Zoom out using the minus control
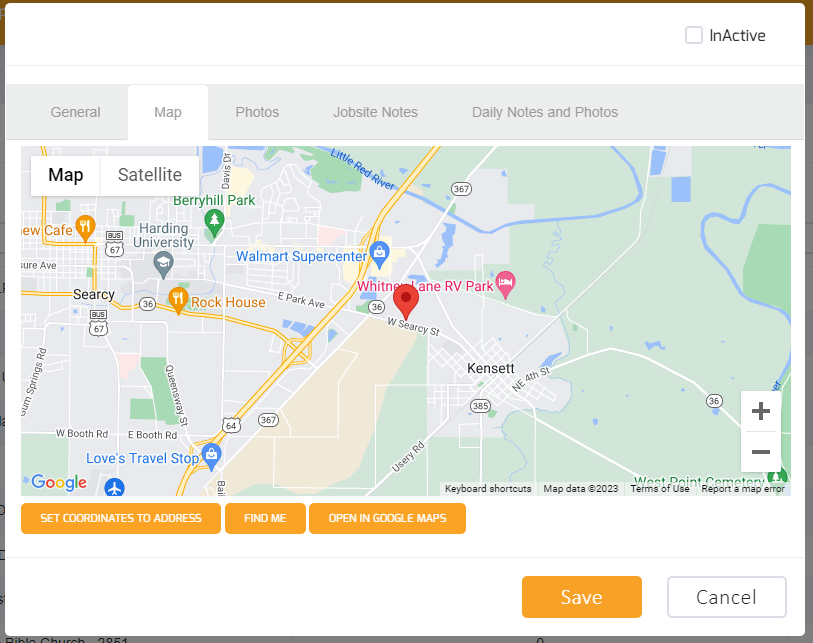813x643 pixels. coord(761,452)
